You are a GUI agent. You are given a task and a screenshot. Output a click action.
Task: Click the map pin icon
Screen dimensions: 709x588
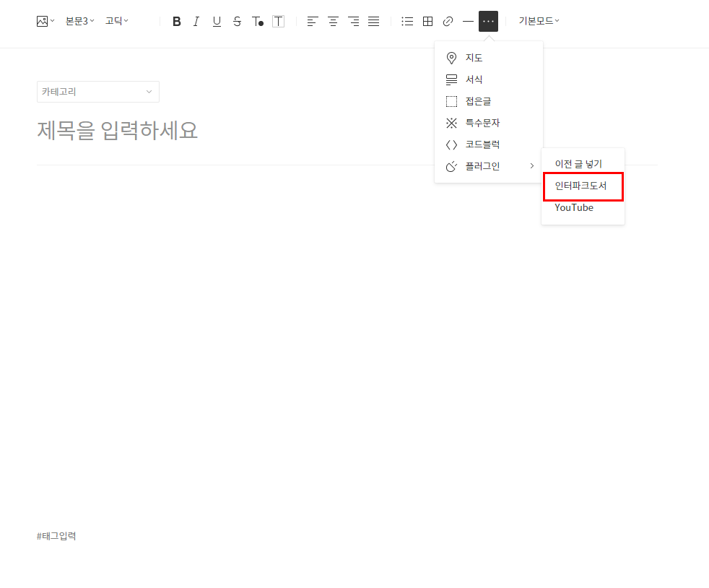tap(451, 58)
